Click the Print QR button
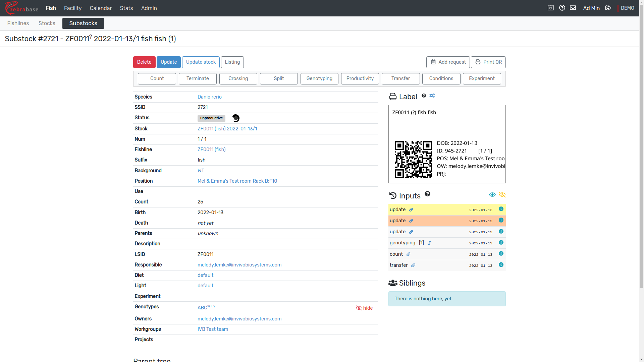The image size is (644, 362). (x=488, y=62)
